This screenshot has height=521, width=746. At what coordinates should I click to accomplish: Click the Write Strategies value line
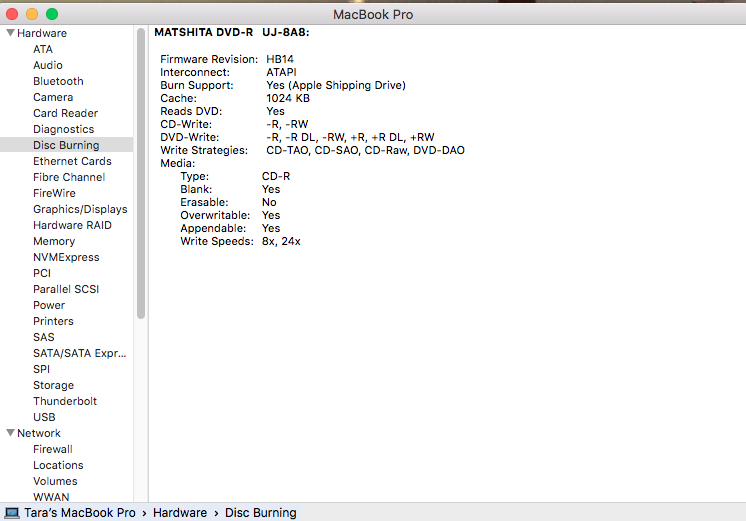click(365, 150)
